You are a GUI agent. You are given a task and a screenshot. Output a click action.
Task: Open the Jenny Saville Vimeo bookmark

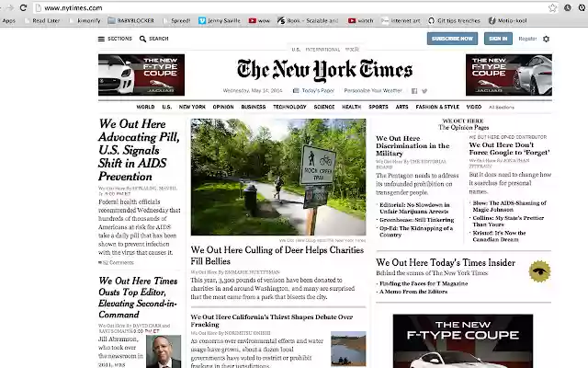(x=220, y=20)
